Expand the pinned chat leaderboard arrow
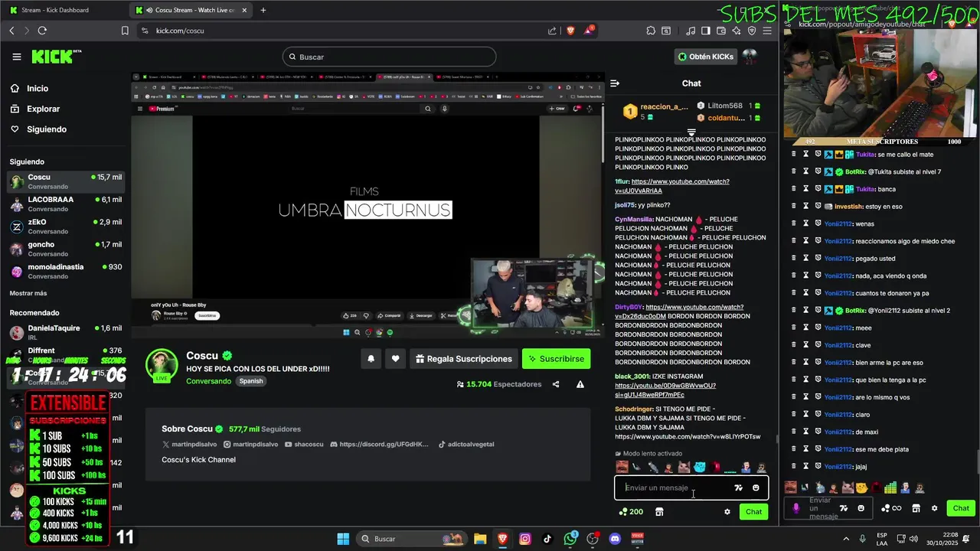The width and height of the screenshot is (980, 551). pyautogui.click(x=691, y=132)
